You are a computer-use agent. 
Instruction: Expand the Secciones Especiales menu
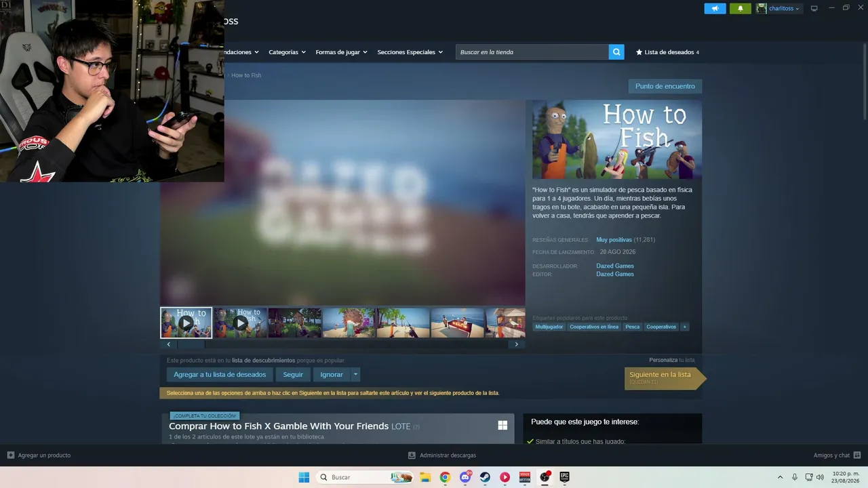tap(410, 52)
